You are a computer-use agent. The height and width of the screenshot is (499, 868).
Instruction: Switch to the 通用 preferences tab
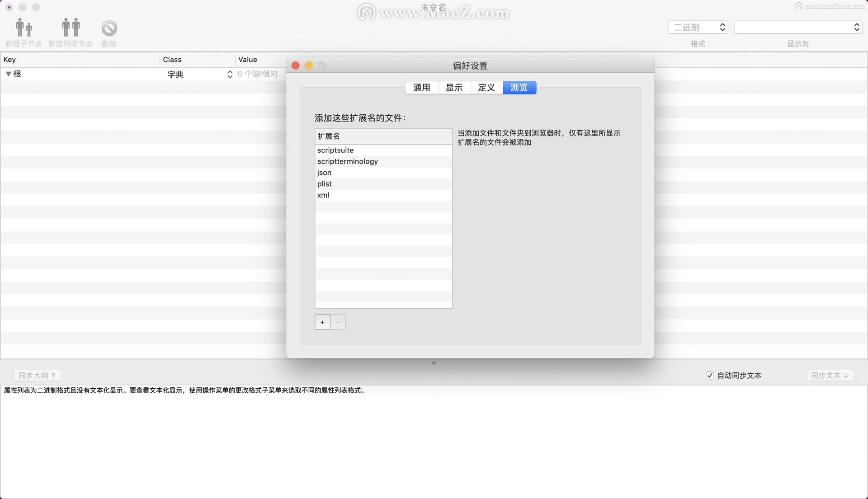coord(421,87)
